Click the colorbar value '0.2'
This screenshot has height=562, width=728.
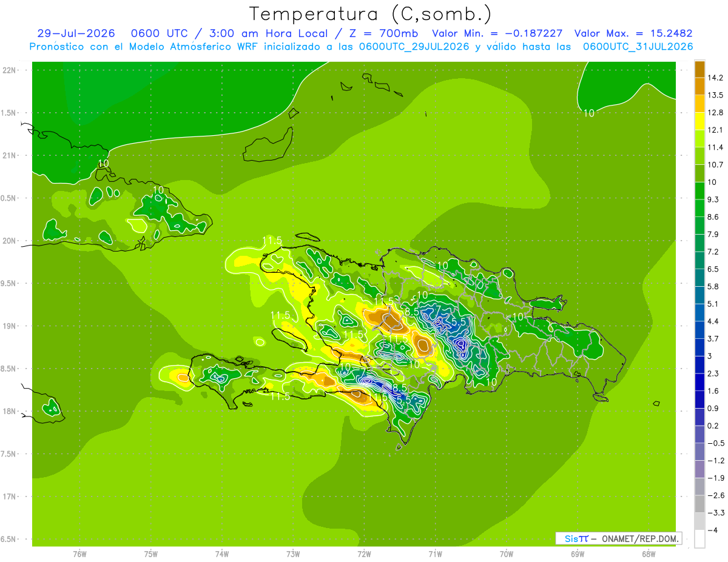(713, 426)
